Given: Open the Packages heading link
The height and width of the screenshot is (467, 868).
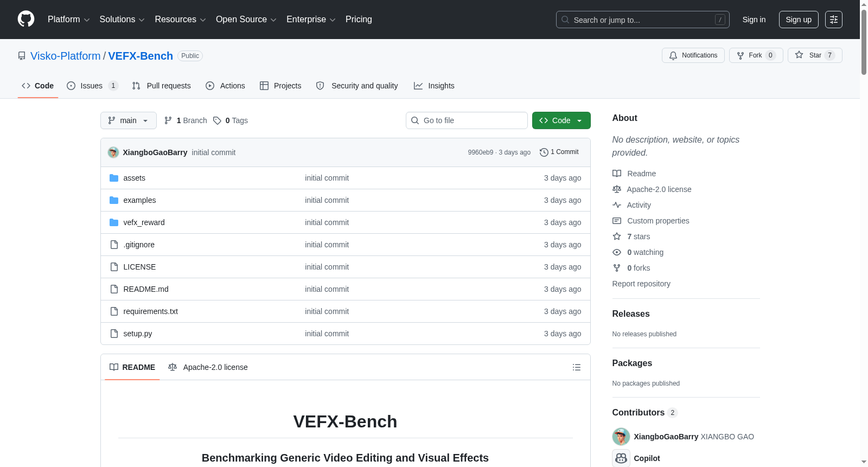Looking at the screenshot, I should [x=632, y=363].
